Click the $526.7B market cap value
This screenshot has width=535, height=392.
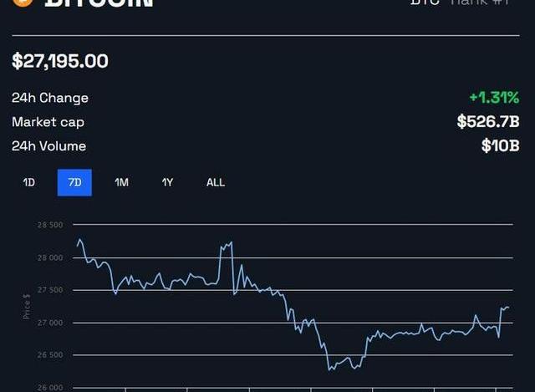coord(488,121)
